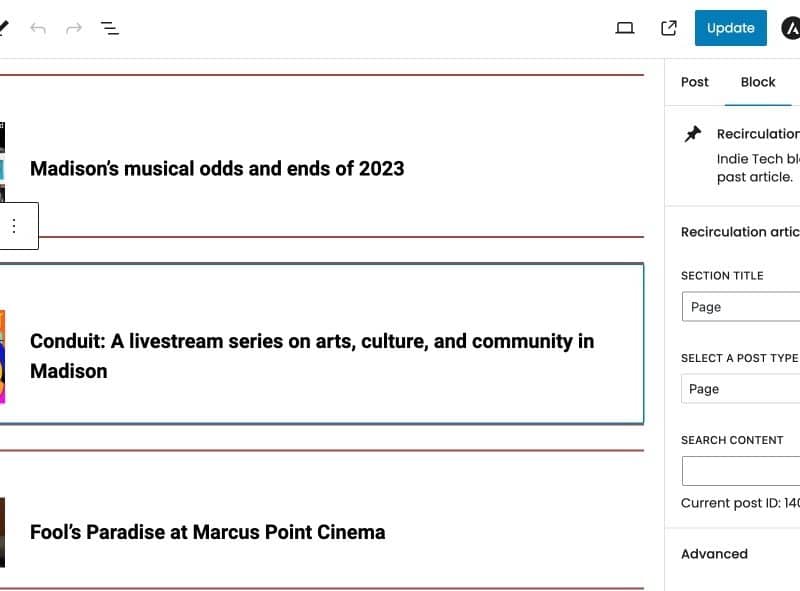Open the Document Overview list view
The width and height of the screenshot is (800, 591).
pyautogui.click(x=110, y=28)
